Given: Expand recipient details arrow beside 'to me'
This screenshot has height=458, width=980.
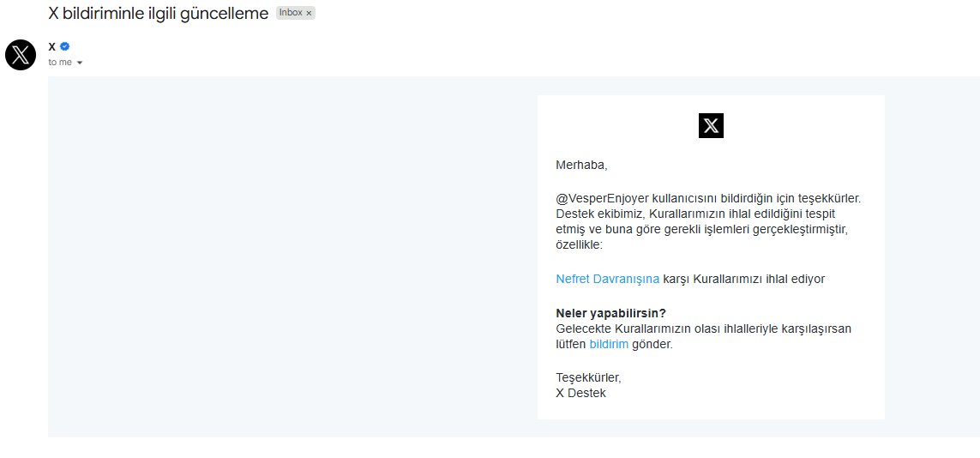Looking at the screenshot, I should tap(80, 63).
